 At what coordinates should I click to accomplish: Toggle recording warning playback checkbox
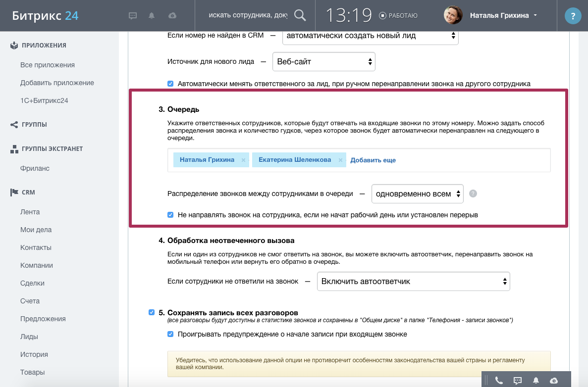tap(170, 334)
